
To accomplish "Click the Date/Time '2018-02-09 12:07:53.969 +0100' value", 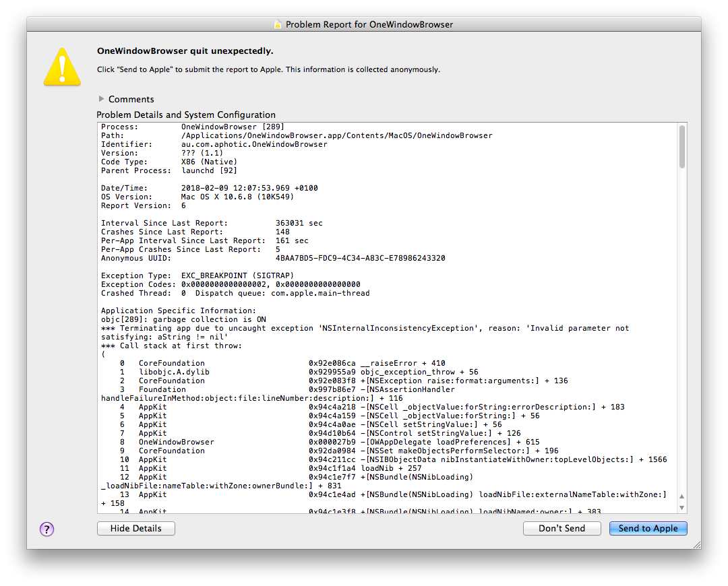I will tap(250, 189).
